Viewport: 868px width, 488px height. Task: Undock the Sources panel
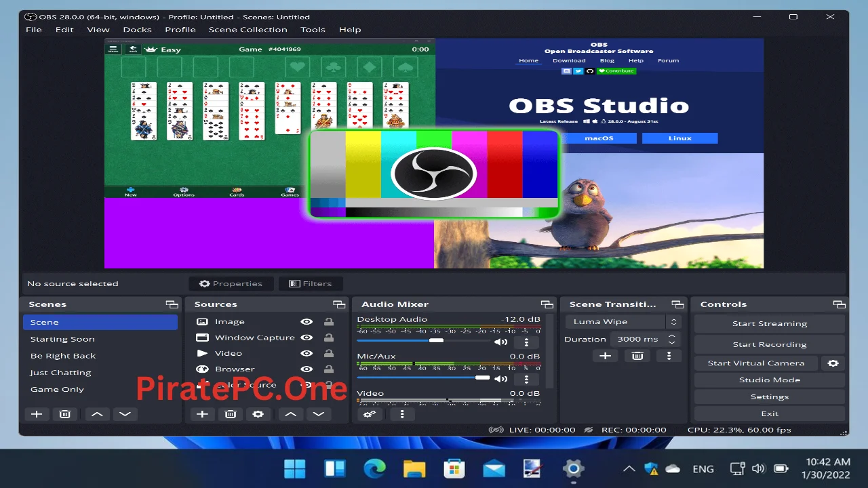339,304
